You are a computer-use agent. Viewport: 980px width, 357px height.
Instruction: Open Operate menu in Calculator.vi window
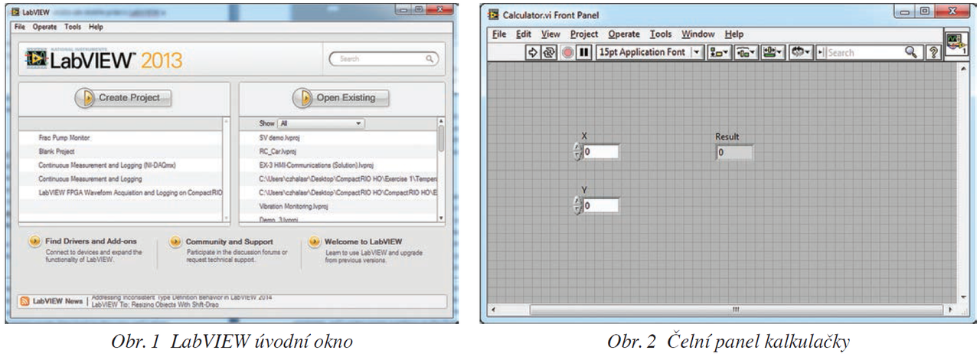624,34
